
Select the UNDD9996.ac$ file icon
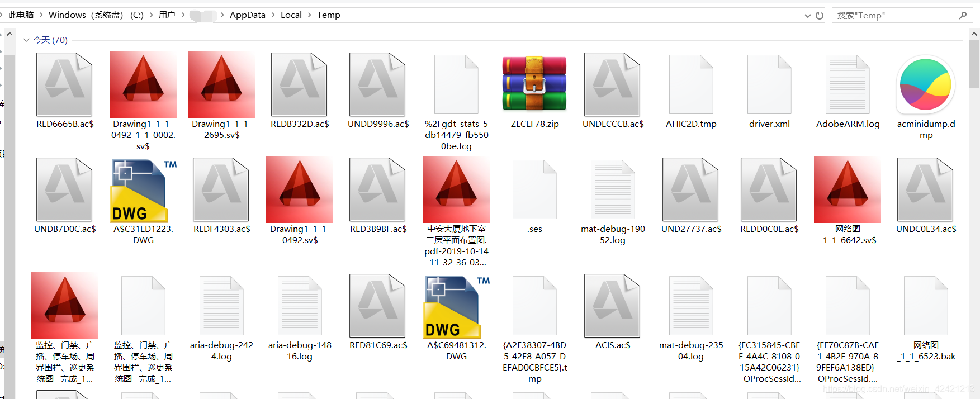(x=378, y=84)
